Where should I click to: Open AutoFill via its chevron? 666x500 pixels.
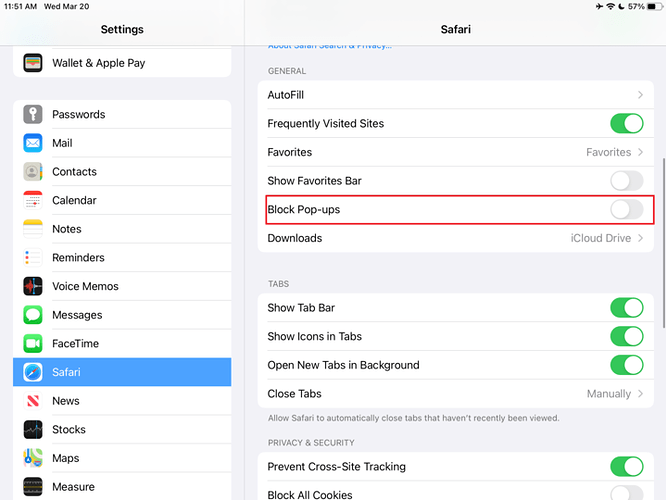pyautogui.click(x=641, y=95)
